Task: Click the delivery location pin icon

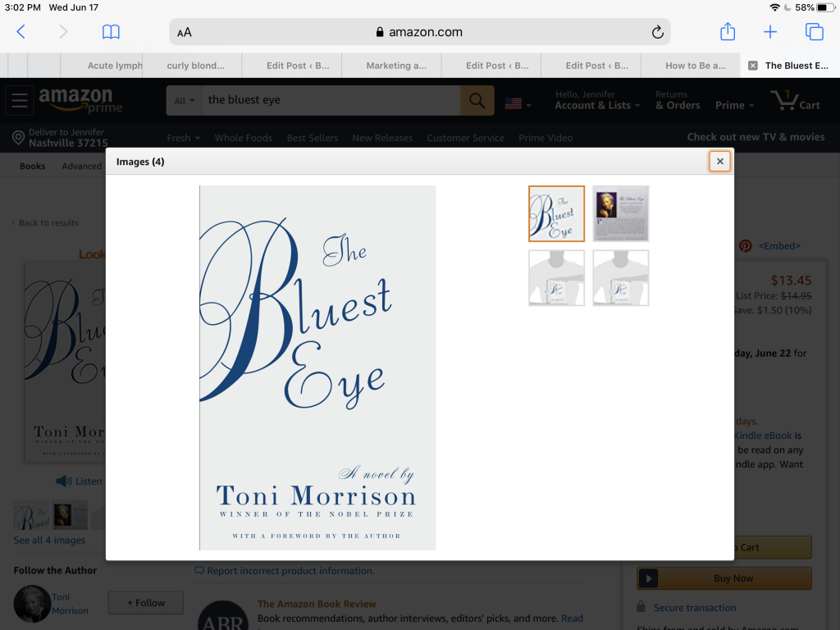Action: coord(18,138)
